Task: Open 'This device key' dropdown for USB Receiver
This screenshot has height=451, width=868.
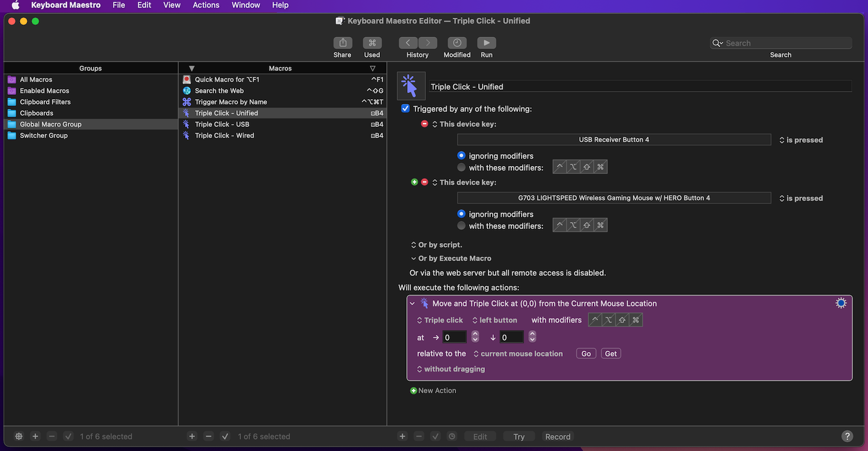Action: (464, 124)
